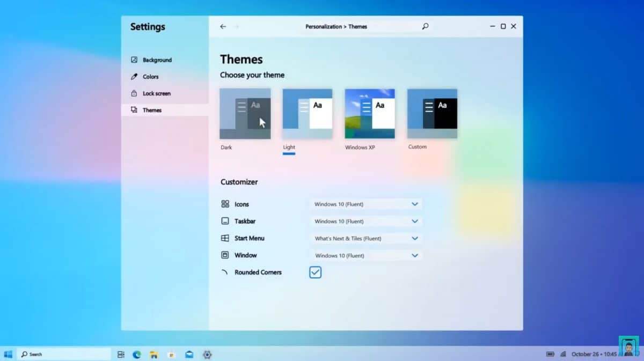Click the Taskbar setting icon in Customizer
Image resolution: width=644 pixels, height=361 pixels.
click(225, 221)
